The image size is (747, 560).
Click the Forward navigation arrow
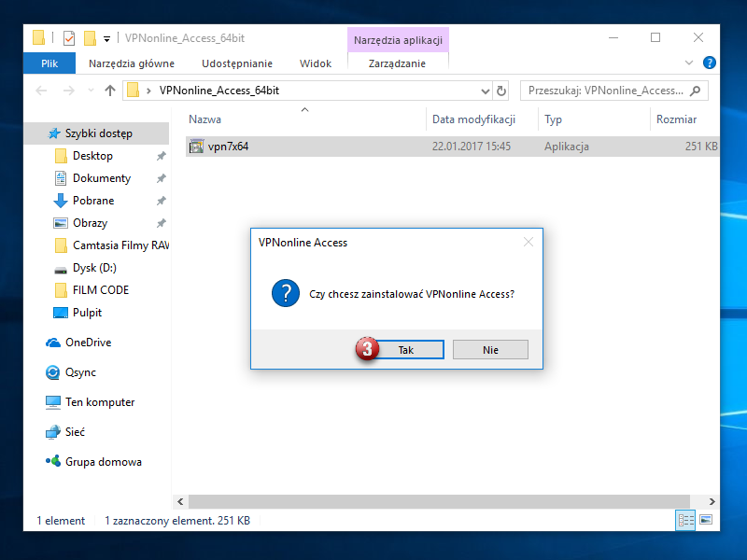click(69, 91)
